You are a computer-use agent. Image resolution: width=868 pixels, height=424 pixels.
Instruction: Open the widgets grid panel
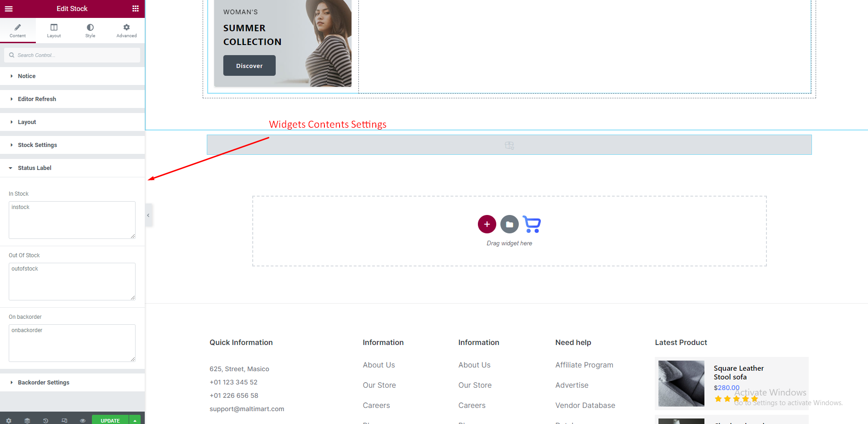[x=135, y=9]
